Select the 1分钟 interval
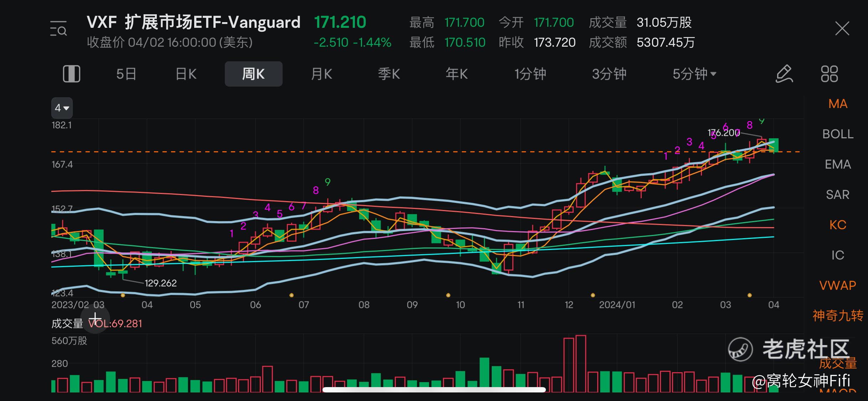The height and width of the screenshot is (401, 868). coord(530,74)
